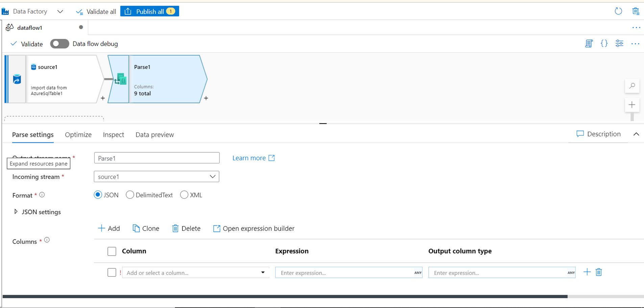Click the panel resize handle divider
The image size is (644, 308).
tap(323, 124)
